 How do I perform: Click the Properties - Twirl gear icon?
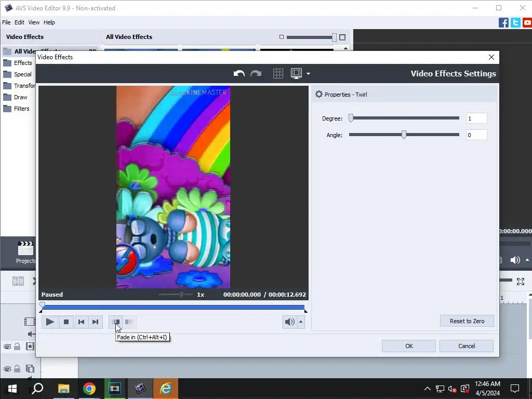click(x=318, y=95)
